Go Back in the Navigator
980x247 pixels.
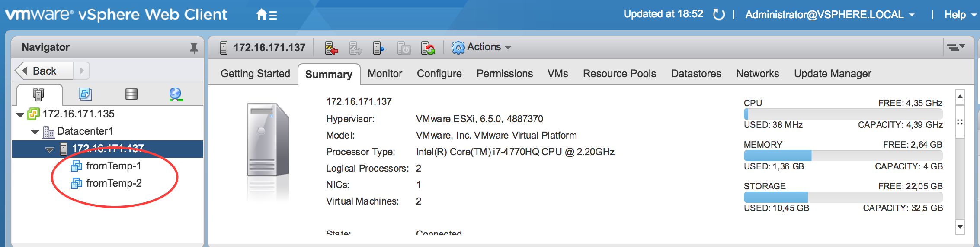pos(44,71)
